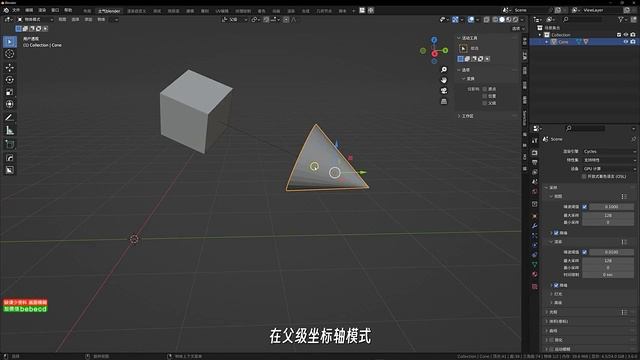Open the 物体 (Object) menu in viewport header
This screenshot has height=360, width=640.
coord(101,19)
